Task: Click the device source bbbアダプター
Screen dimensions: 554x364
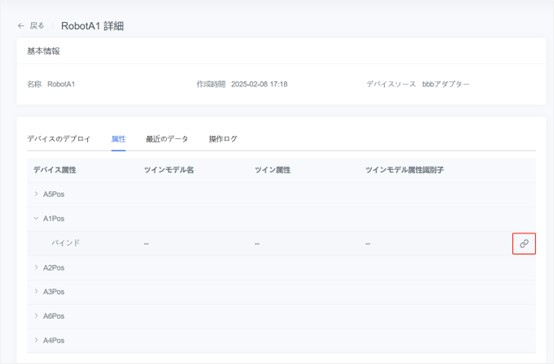Action: [446, 84]
